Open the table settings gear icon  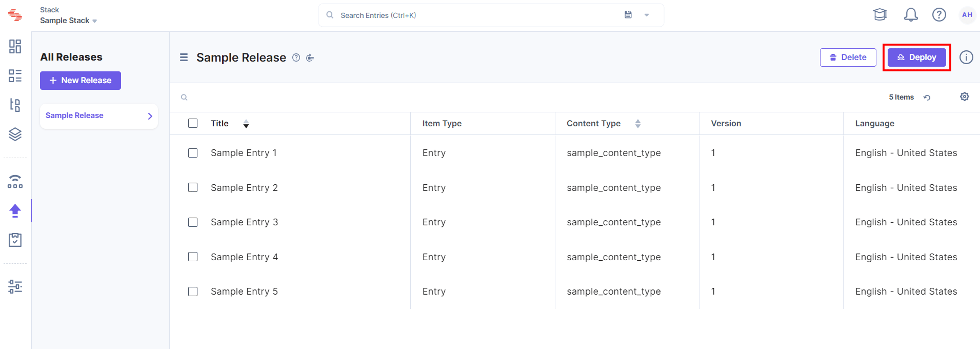(x=964, y=97)
